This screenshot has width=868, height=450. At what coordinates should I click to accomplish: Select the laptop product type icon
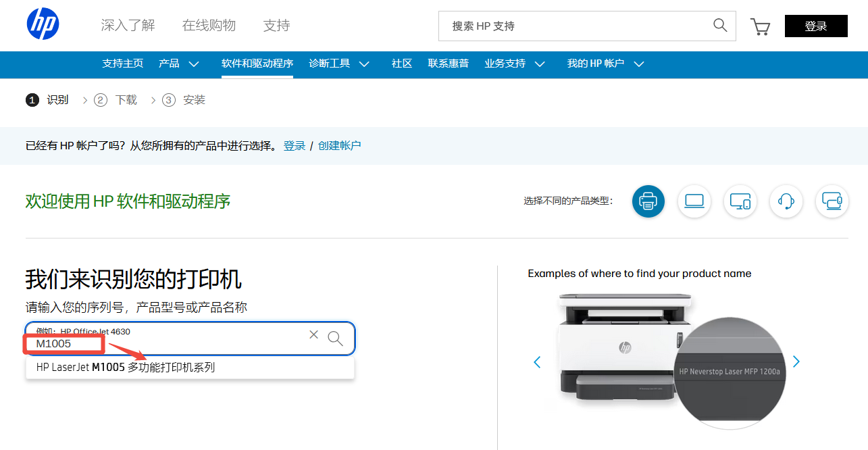[694, 201]
